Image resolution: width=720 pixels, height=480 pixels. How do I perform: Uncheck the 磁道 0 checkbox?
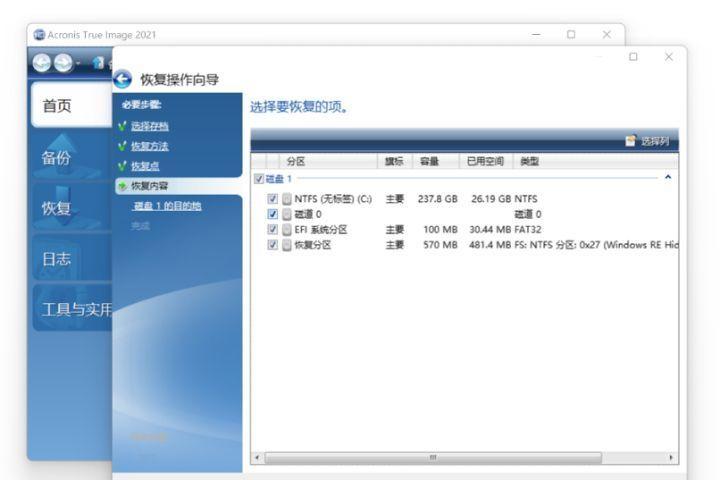[x=273, y=214]
